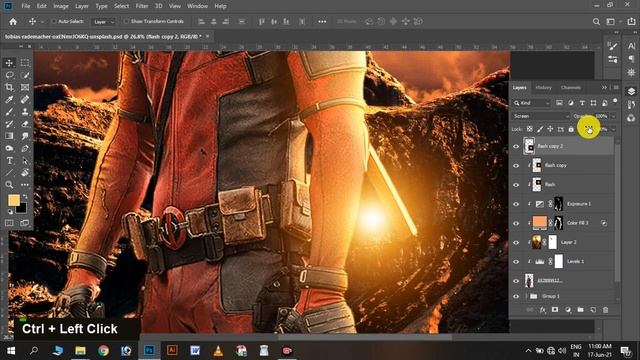Select the History Brush tool
Screen dimensions: 640x360
9,124
